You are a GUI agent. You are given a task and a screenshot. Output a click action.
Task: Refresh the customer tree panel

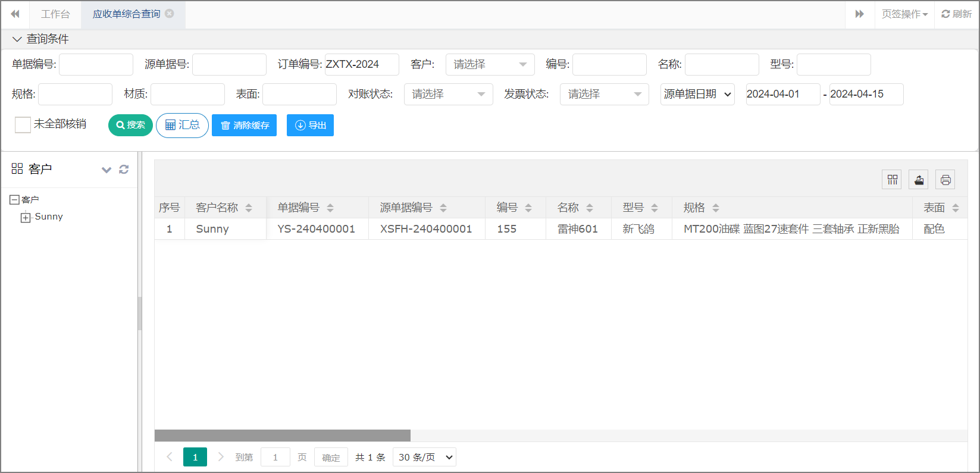(x=124, y=170)
